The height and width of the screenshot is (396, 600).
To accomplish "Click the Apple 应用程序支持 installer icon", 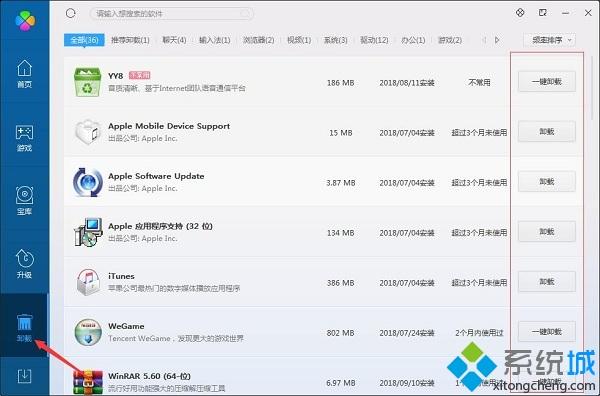I will (88, 232).
